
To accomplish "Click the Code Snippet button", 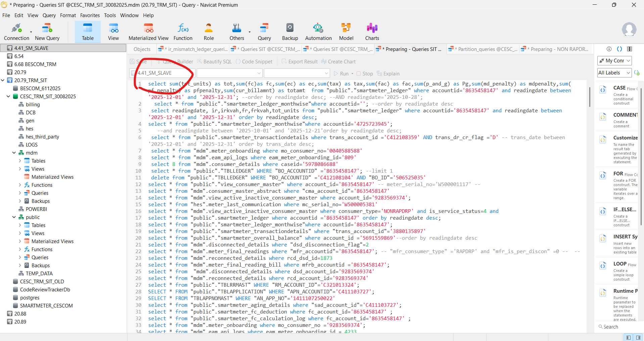I will pos(254,62).
